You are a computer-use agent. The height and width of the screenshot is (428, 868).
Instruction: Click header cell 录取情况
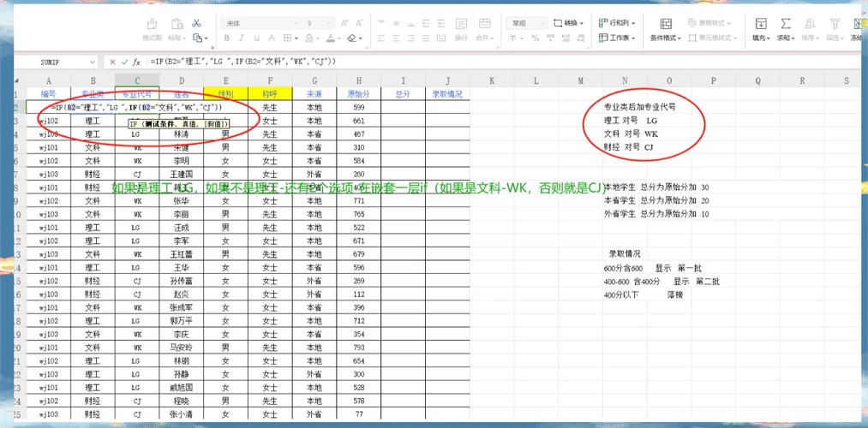pyautogui.click(x=447, y=94)
